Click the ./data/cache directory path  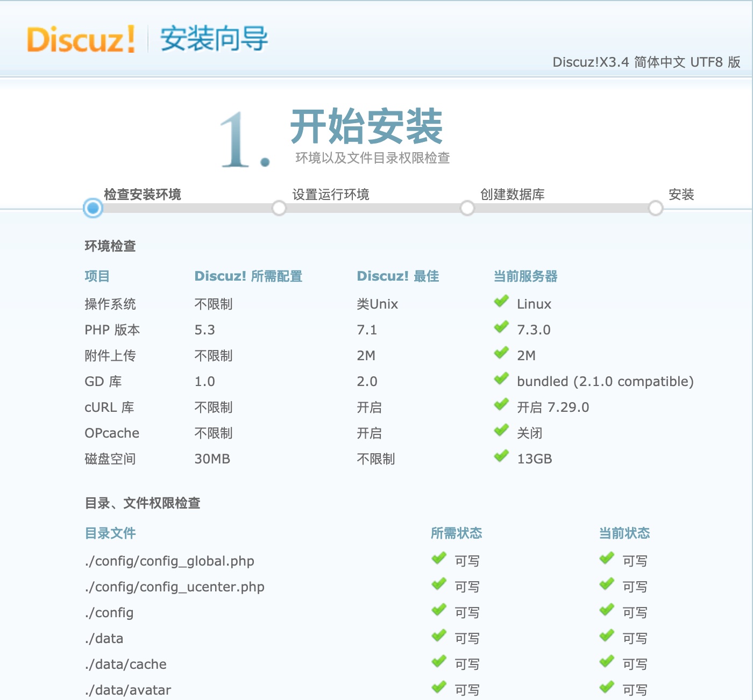click(126, 664)
